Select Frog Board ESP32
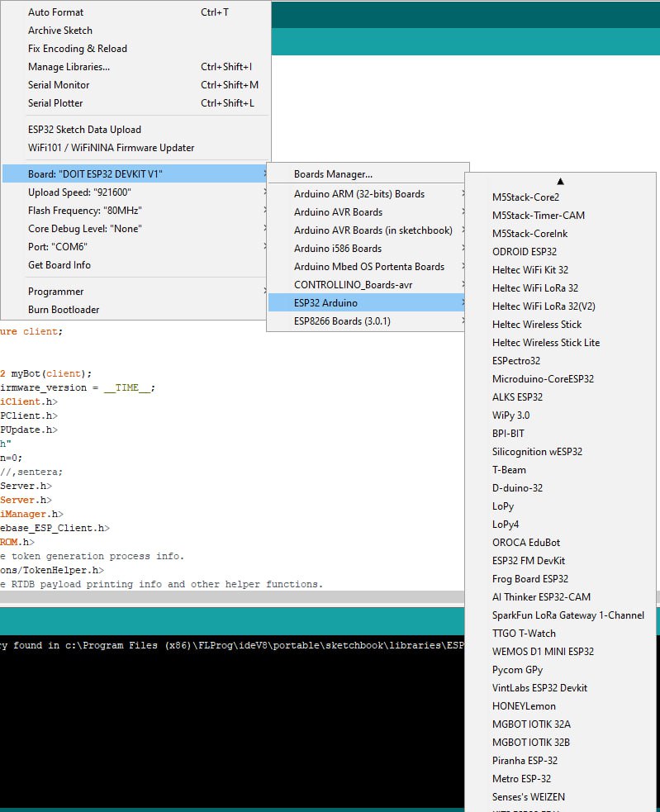This screenshot has height=812, width=660. [561, 578]
